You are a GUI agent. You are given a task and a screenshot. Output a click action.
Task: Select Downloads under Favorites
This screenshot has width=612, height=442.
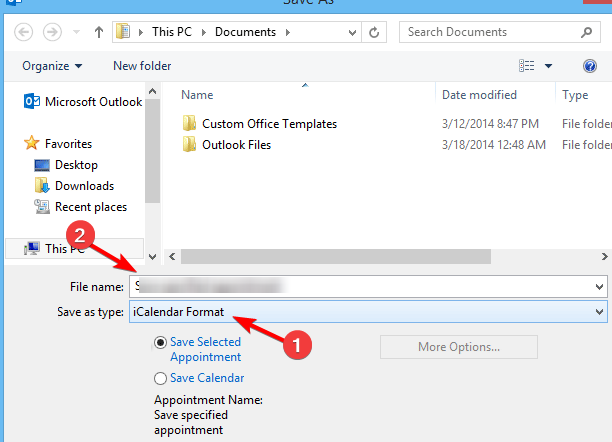pyautogui.click(x=84, y=186)
